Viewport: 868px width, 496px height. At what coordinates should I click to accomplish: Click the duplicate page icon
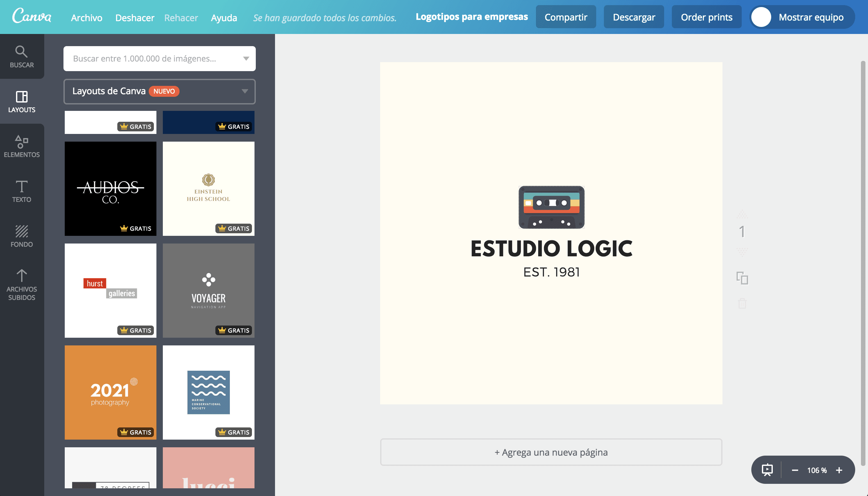point(742,278)
